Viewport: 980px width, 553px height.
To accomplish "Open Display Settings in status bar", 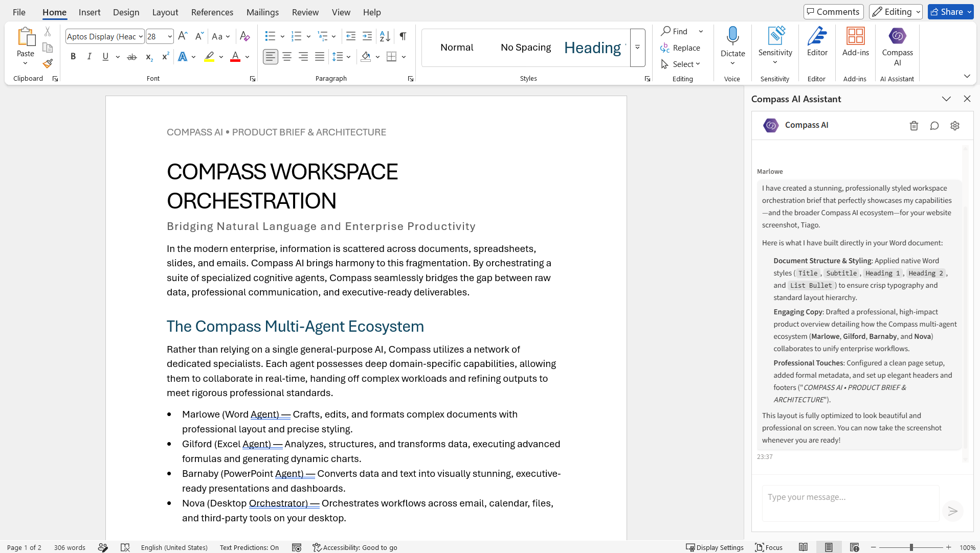I will tap(715, 547).
